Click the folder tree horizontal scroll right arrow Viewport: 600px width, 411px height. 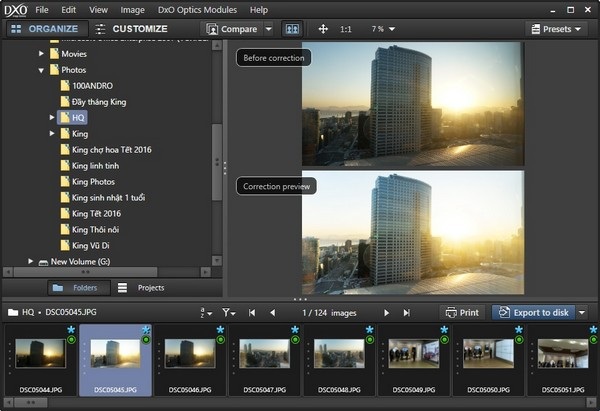pyautogui.click(x=205, y=272)
